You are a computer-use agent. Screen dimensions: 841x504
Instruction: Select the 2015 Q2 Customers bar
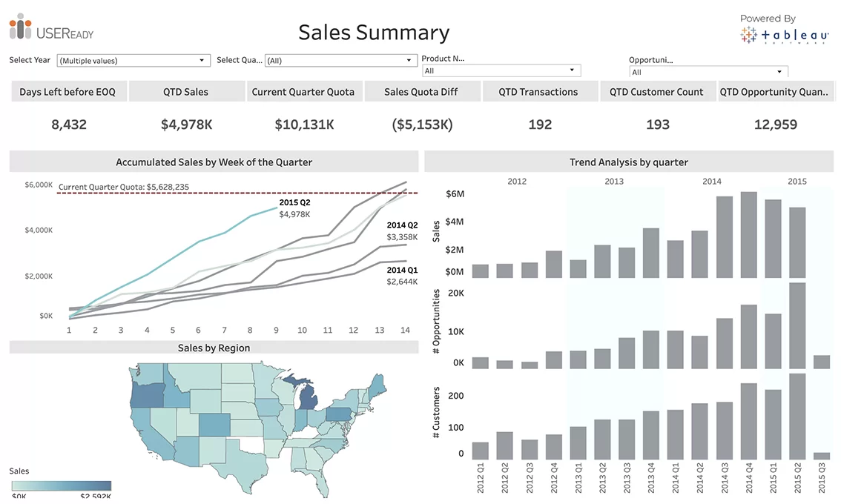tap(797, 417)
